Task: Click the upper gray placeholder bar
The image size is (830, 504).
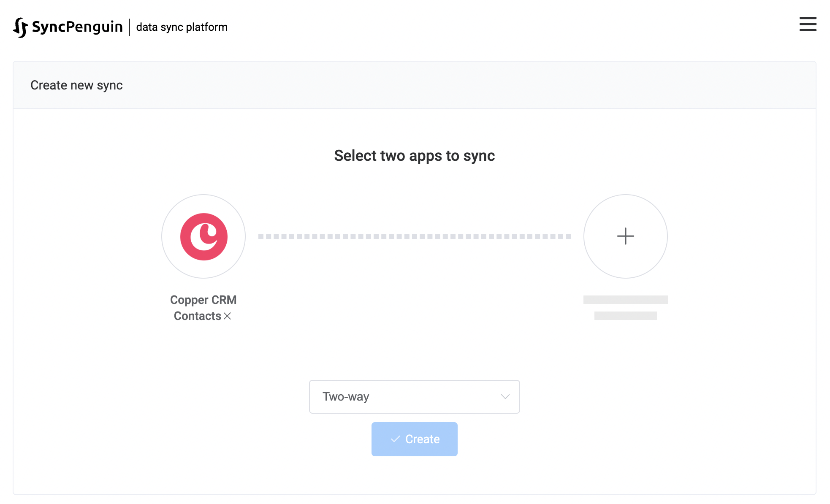Action: pyautogui.click(x=625, y=300)
